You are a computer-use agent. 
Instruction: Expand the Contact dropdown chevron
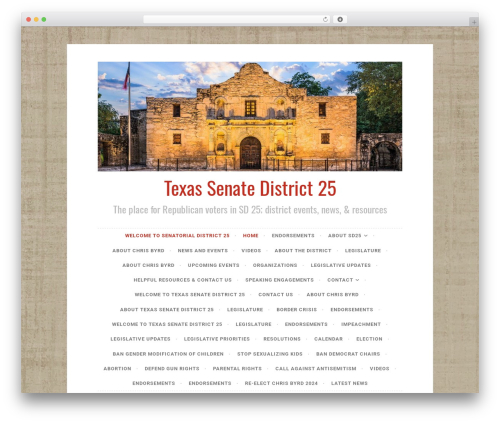(357, 280)
